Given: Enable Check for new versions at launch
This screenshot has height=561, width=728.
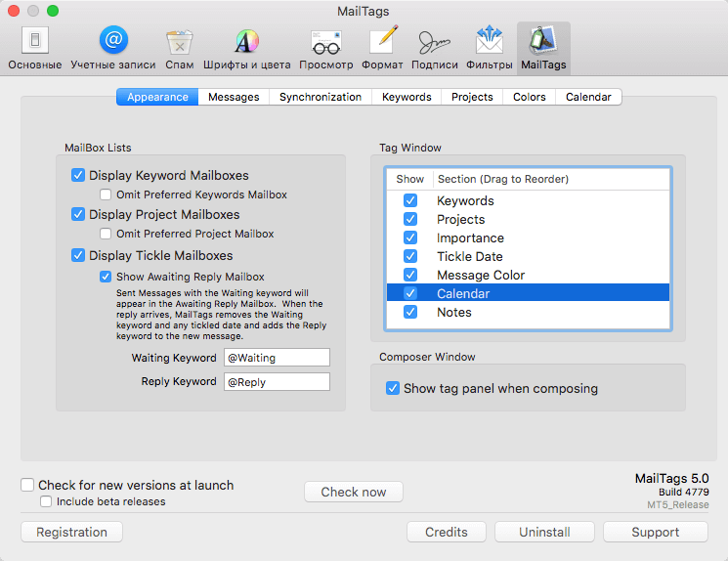Looking at the screenshot, I should point(27,485).
